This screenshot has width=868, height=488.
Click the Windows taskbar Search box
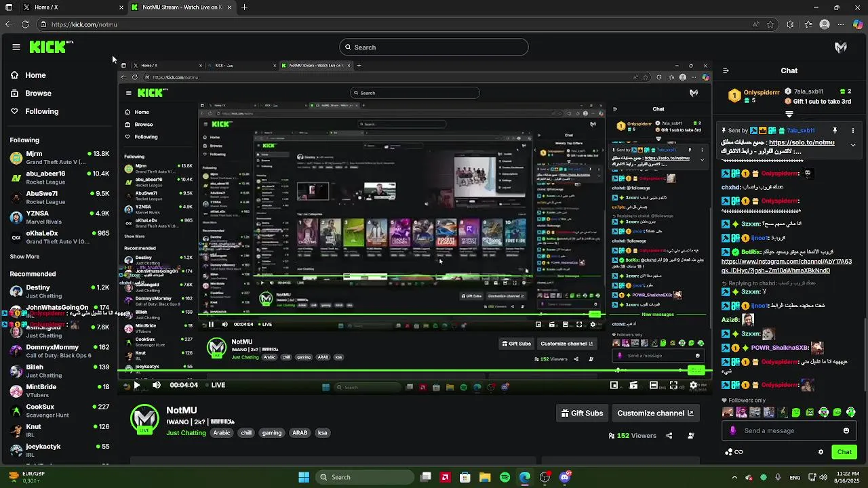tap(365, 477)
